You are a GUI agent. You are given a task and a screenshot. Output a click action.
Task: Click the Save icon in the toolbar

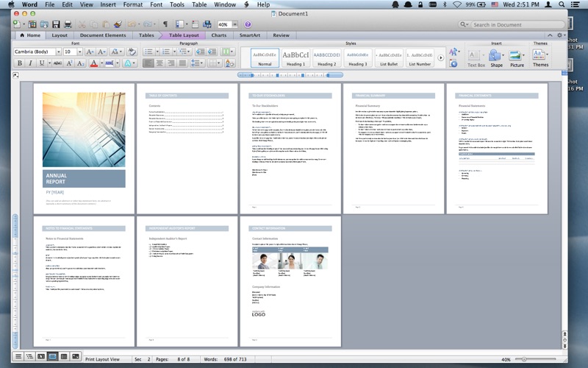56,24
